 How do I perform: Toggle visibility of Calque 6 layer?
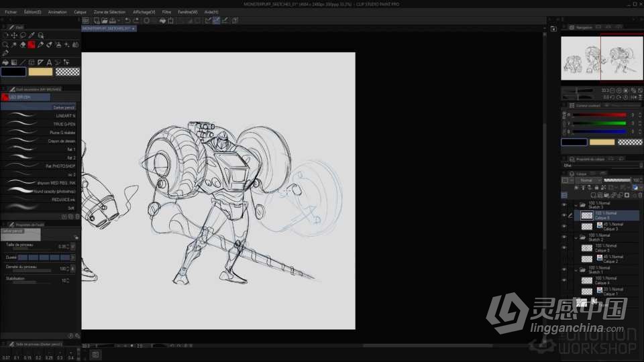[x=564, y=215]
